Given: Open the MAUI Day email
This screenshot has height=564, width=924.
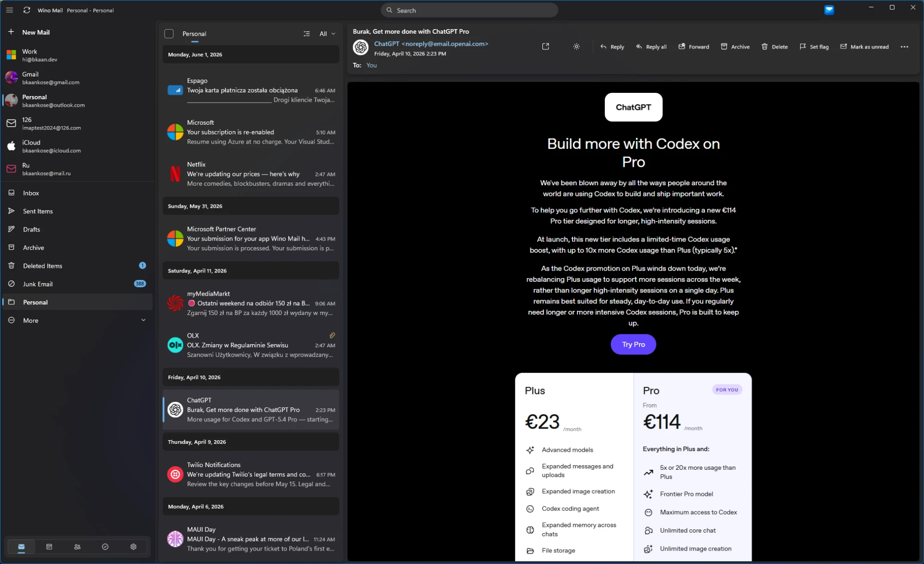Looking at the screenshot, I should tap(250, 539).
